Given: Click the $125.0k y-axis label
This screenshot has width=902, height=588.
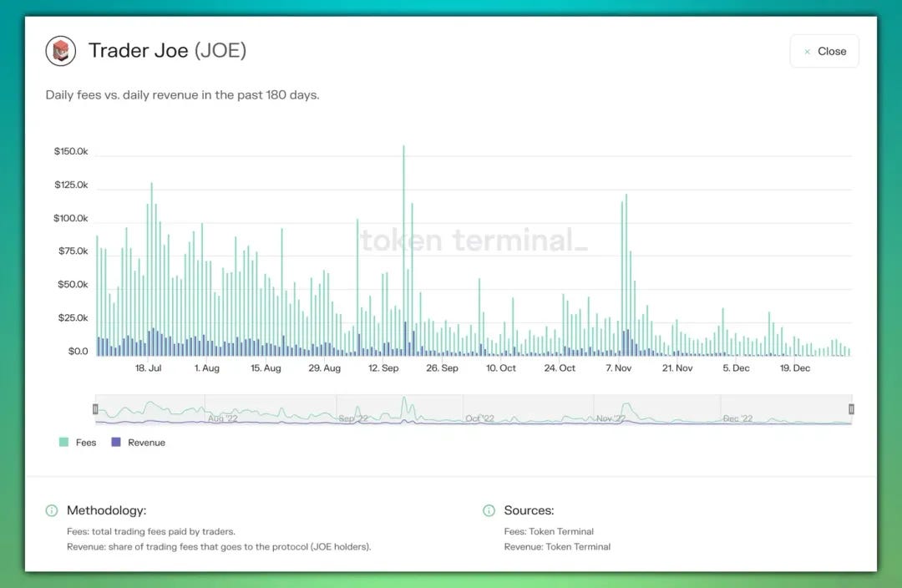Looking at the screenshot, I should (x=71, y=185).
